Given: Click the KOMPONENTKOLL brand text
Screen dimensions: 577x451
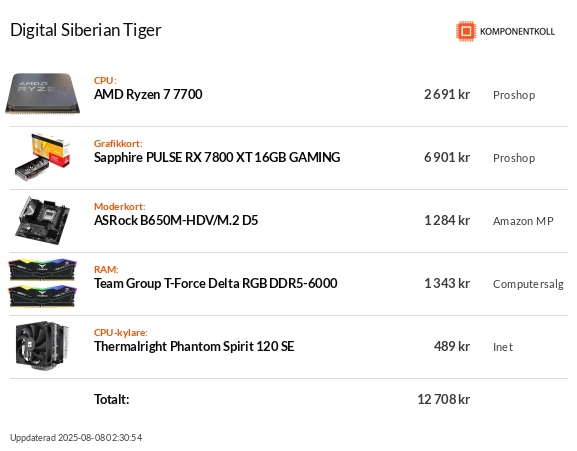Looking at the screenshot, I should [x=517, y=32].
